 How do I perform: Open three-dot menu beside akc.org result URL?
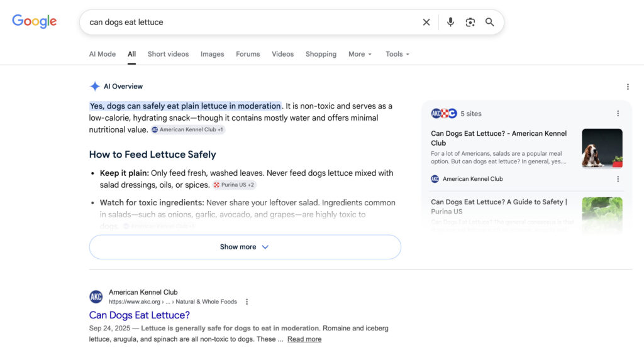click(247, 301)
